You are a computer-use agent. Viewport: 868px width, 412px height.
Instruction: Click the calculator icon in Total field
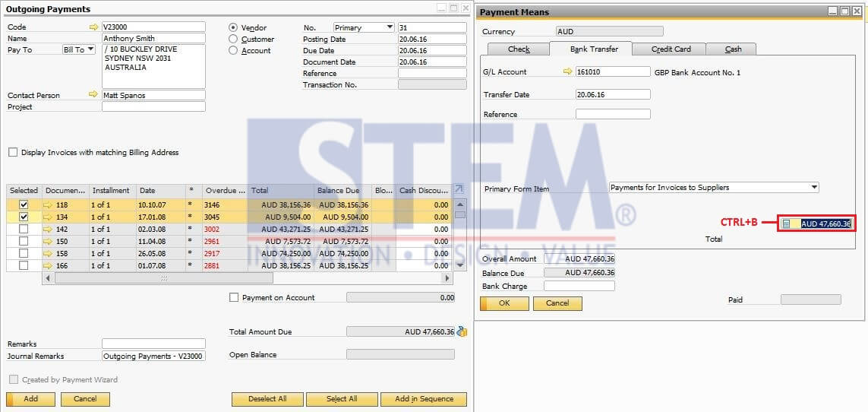point(786,223)
